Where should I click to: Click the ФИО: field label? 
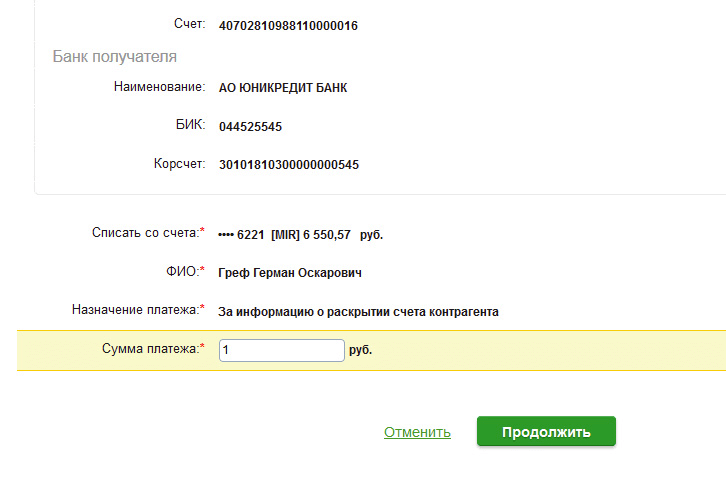coord(181,271)
